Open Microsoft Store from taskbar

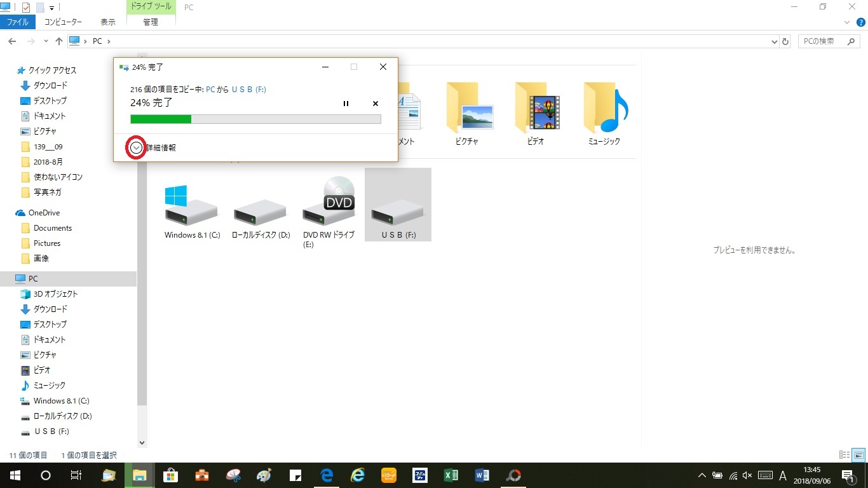pyautogui.click(x=171, y=475)
